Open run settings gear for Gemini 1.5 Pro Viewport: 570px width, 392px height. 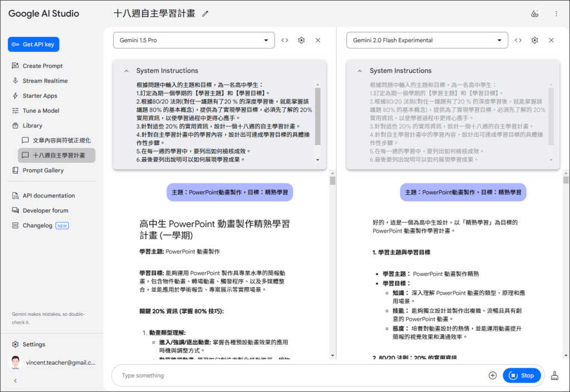pos(301,40)
